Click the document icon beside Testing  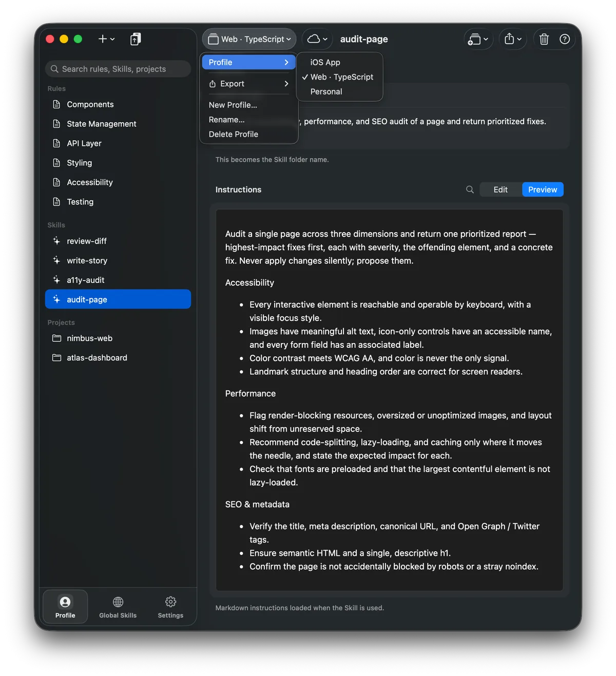56,202
